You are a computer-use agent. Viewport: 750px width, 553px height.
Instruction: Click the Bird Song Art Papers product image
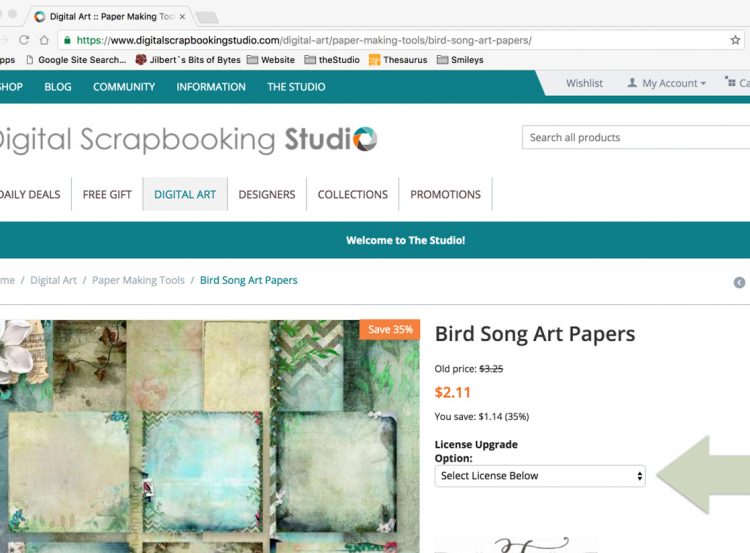210,436
